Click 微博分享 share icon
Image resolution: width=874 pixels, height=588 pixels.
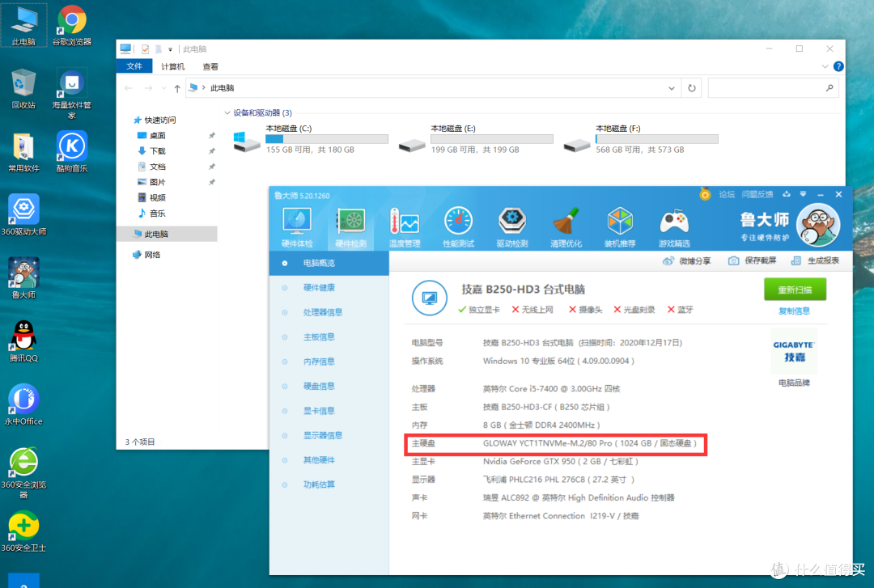pos(687,260)
